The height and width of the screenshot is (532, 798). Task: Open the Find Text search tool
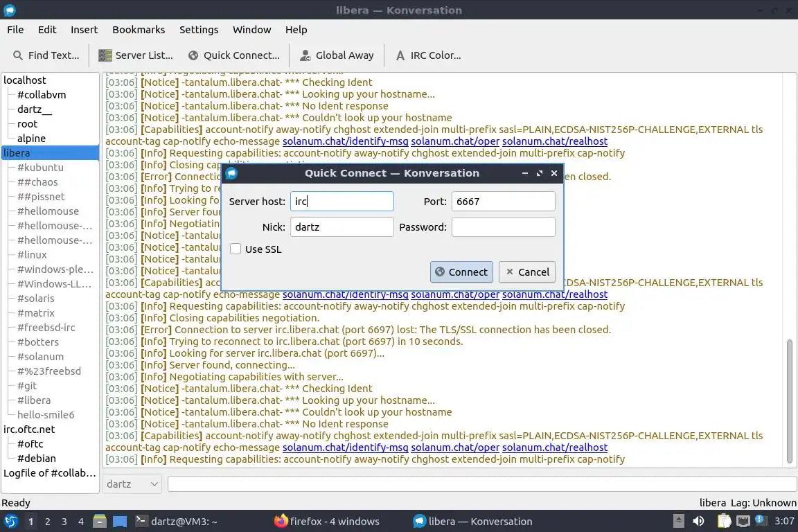[46, 55]
